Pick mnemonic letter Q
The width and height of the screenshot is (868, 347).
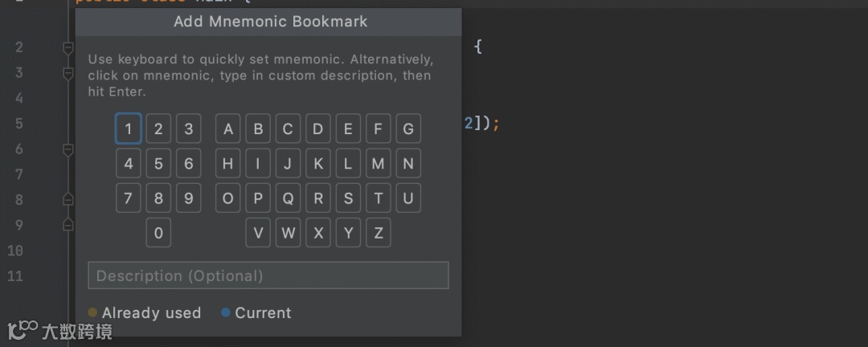click(x=288, y=198)
